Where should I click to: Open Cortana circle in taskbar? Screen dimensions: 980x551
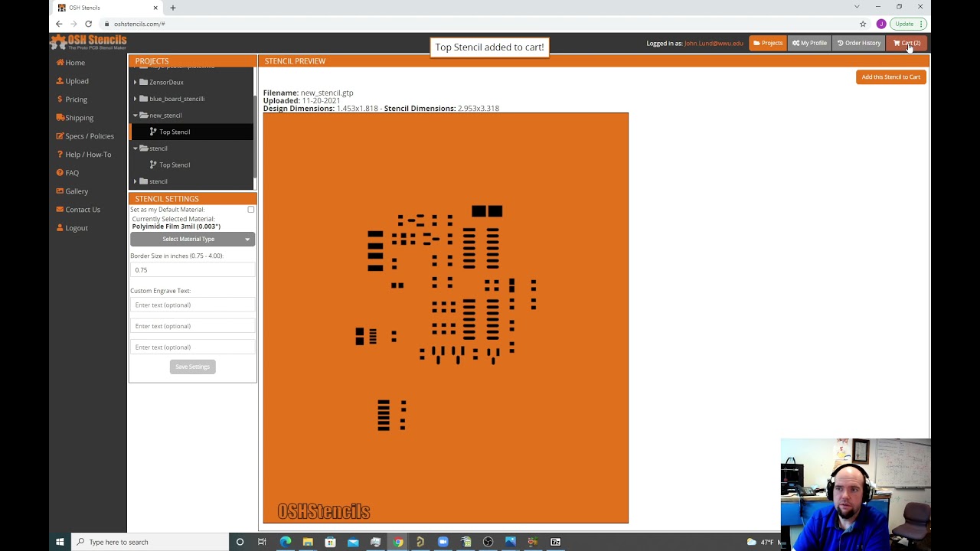tap(240, 542)
